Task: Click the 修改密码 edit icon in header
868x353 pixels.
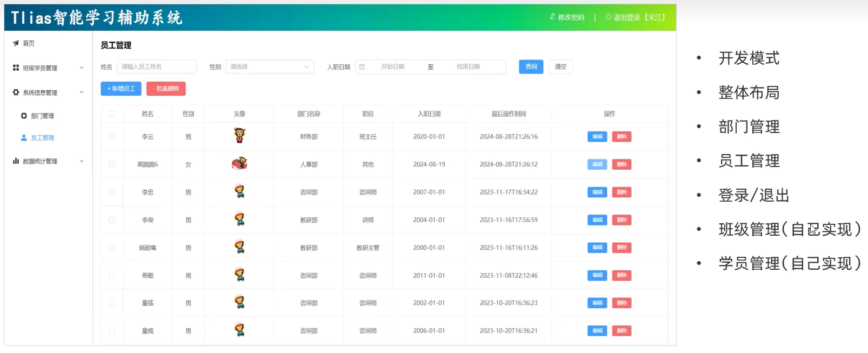Action: [x=552, y=17]
